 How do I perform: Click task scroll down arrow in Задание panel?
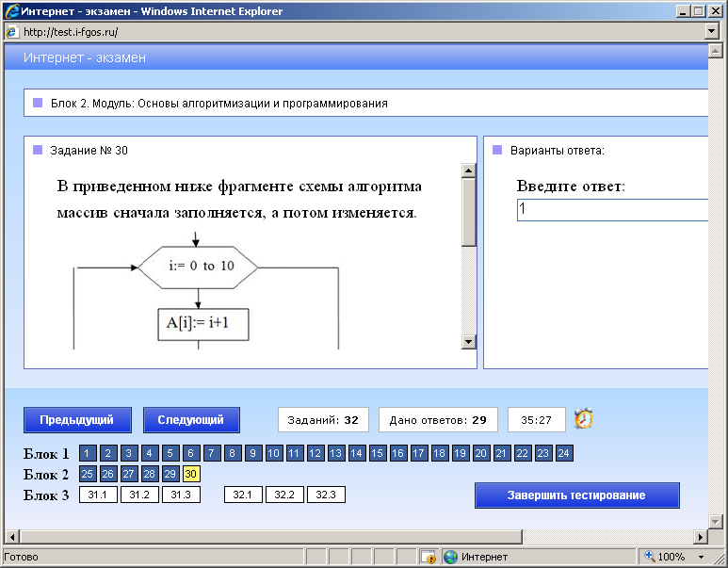tap(468, 342)
